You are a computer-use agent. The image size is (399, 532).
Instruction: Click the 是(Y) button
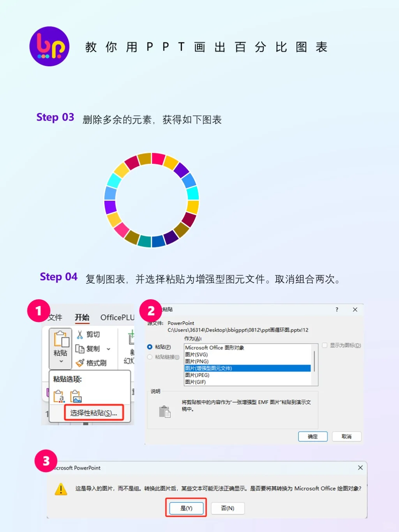pos(186,508)
